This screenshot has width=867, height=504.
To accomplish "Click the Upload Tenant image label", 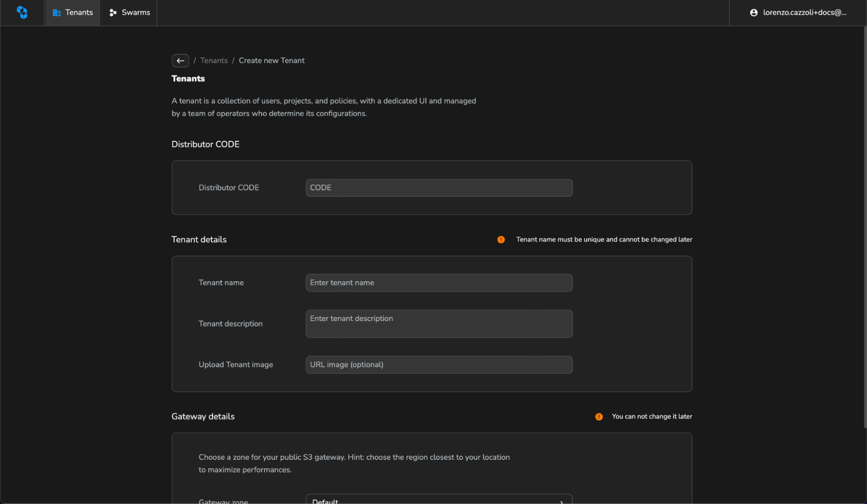I will tap(236, 364).
